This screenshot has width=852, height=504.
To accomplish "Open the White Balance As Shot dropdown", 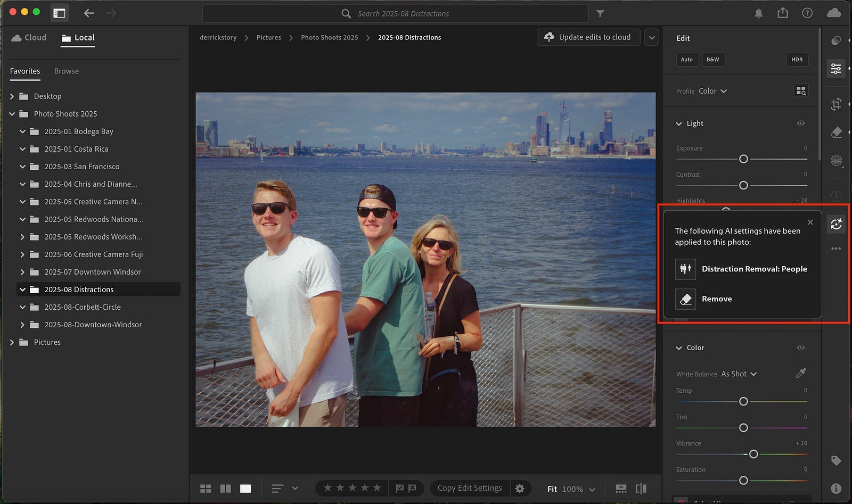I will [739, 374].
